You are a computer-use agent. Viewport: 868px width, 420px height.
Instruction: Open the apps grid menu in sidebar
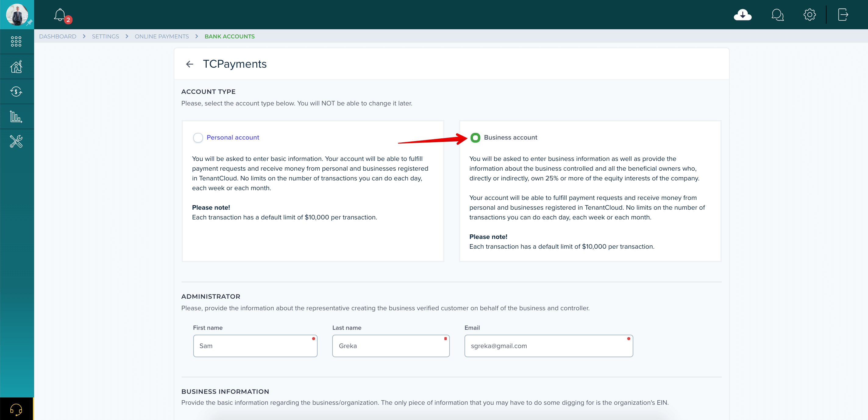16,41
